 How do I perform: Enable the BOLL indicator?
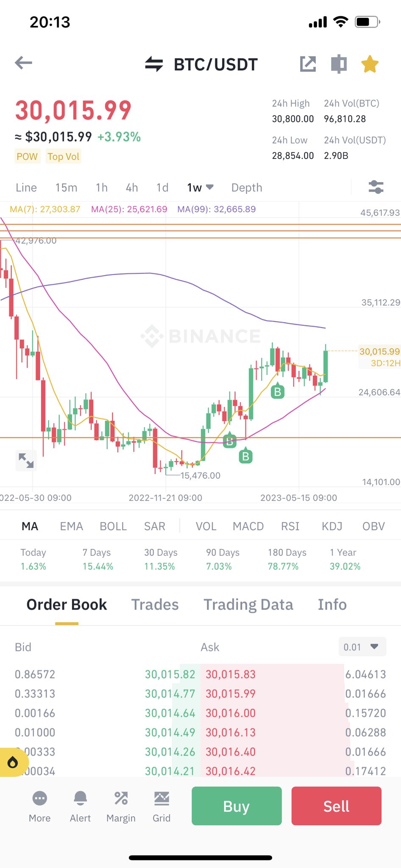(x=113, y=526)
